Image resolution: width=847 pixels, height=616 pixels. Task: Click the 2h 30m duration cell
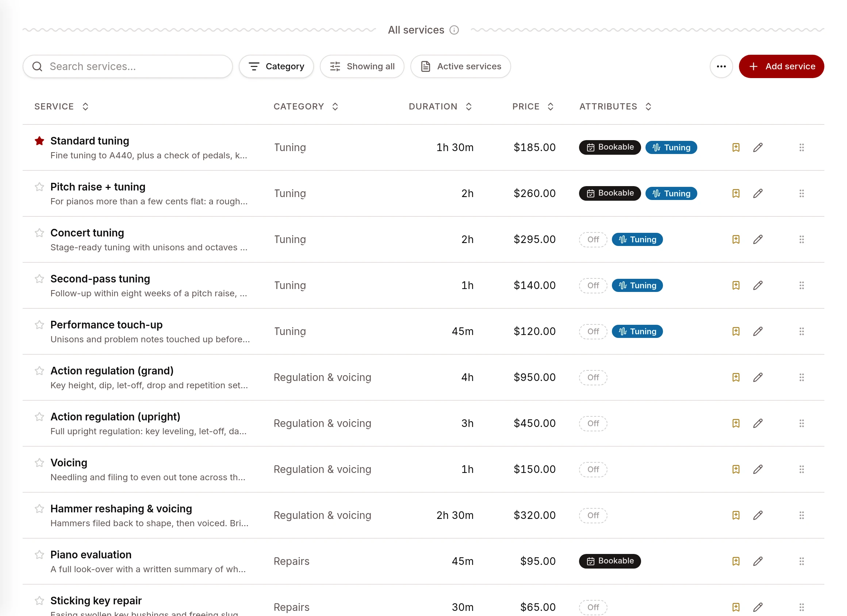point(455,515)
